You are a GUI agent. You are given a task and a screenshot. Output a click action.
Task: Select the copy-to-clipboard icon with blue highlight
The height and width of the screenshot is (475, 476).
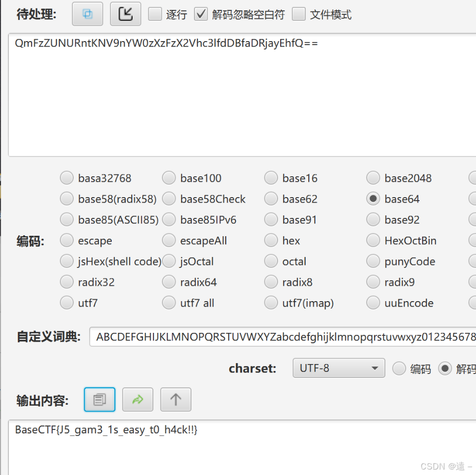click(99, 399)
